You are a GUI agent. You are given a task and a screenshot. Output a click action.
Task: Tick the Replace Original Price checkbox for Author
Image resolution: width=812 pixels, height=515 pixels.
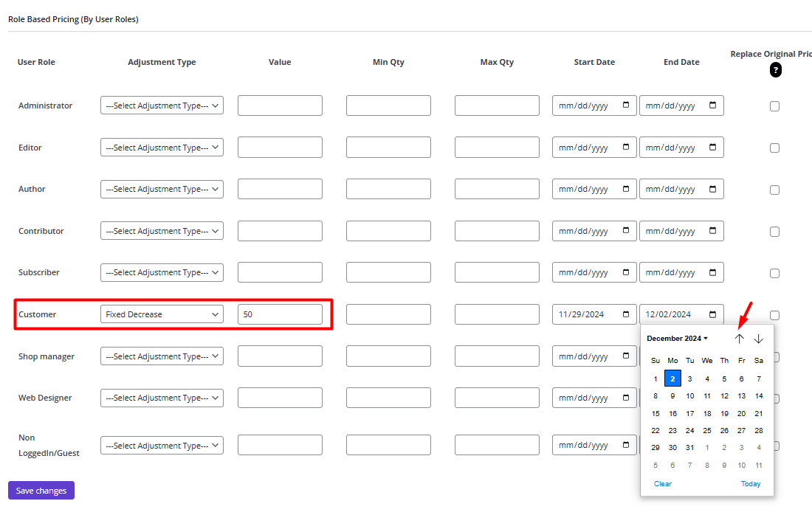coord(774,190)
